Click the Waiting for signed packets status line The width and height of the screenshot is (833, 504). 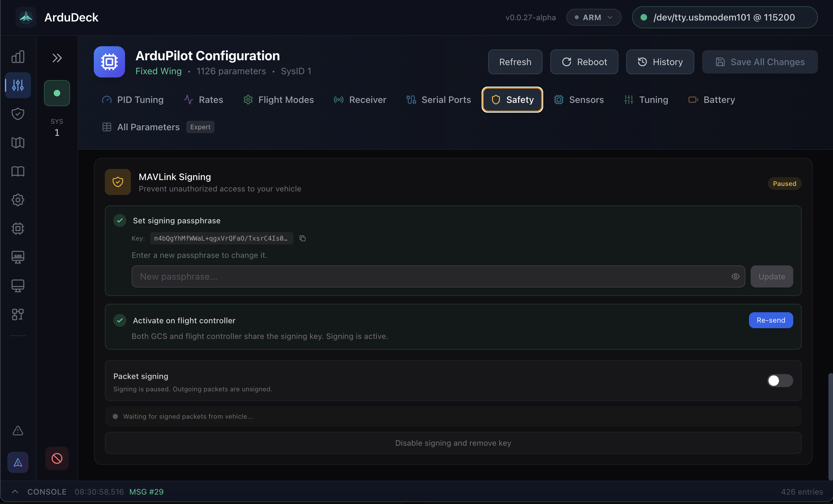[453, 416]
